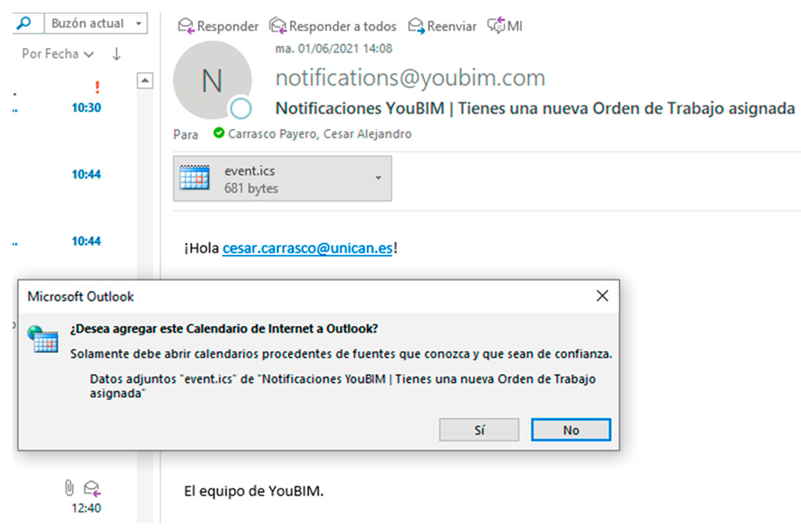This screenshot has height=532, width=801.
Task: Forward the message with Reenviar
Action: [x=442, y=26]
